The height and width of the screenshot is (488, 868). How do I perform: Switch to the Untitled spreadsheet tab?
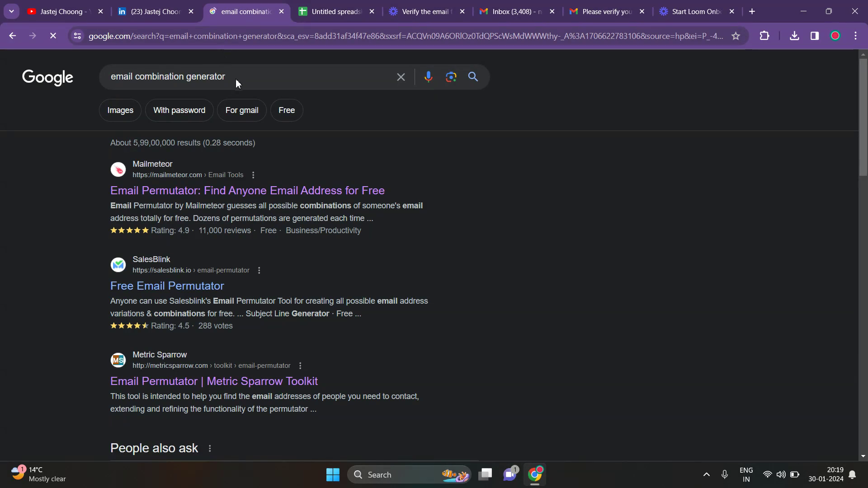point(336,11)
